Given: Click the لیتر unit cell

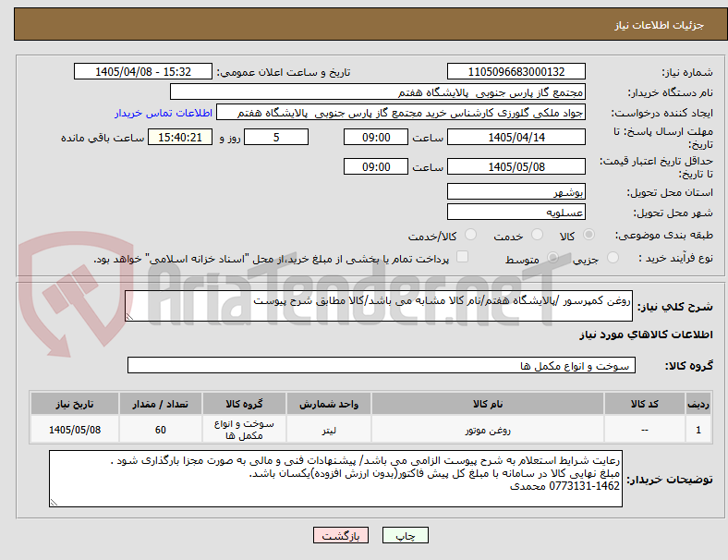Looking at the screenshot, I should point(329,430).
